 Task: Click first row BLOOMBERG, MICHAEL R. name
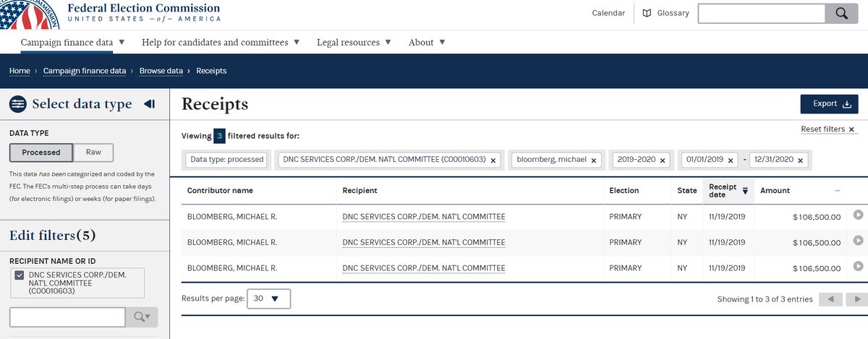pos(232,216)
